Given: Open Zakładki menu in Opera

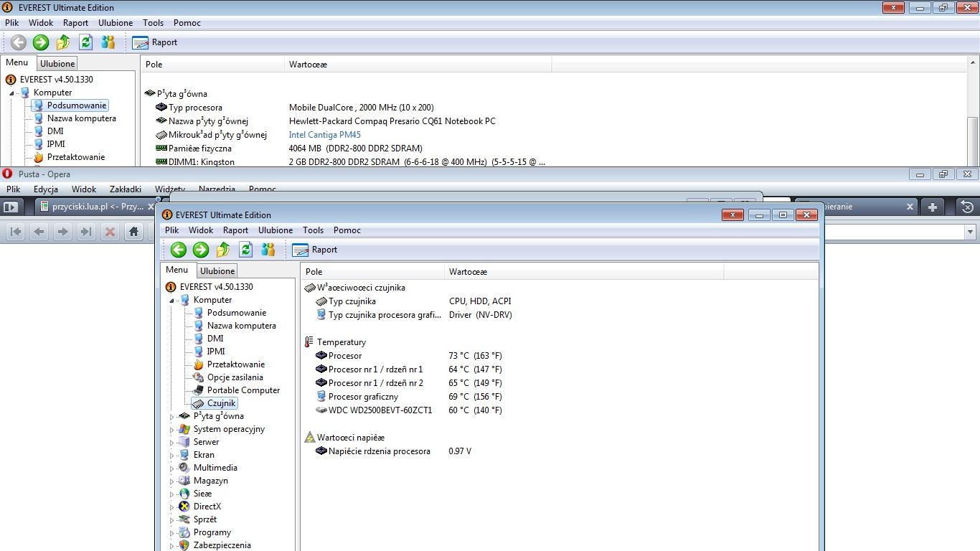Looking at the screenshot, I should [126, 189].
